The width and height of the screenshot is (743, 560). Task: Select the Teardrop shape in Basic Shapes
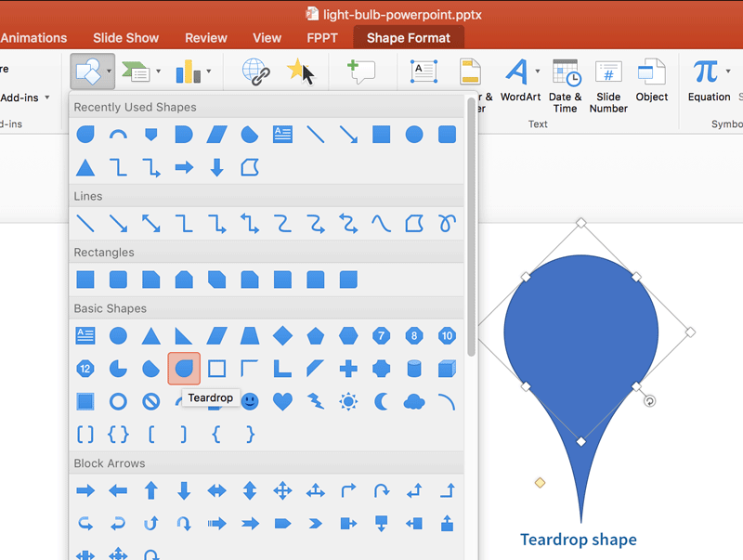point(184,369)
